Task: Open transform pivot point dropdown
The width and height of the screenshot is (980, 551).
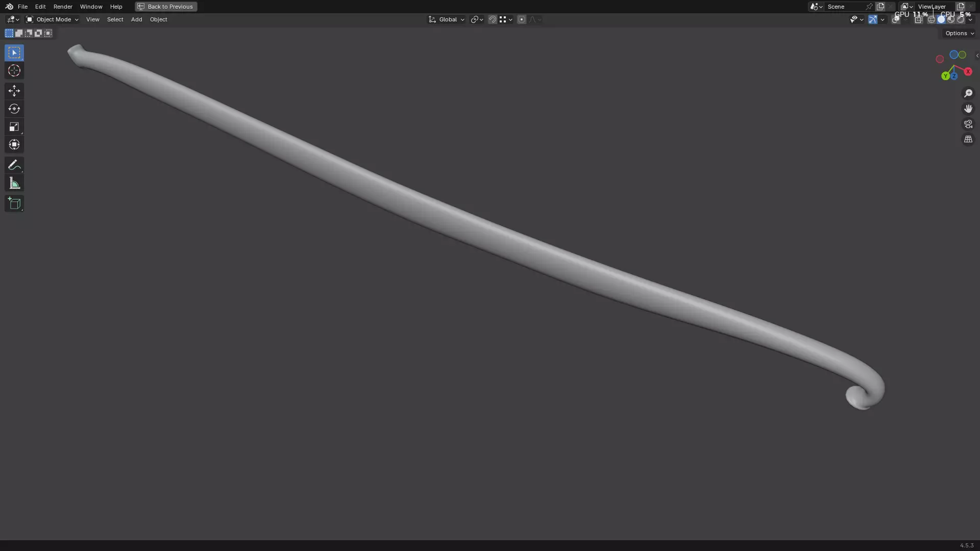Action: pyautogui.click(x=477, y=19)
